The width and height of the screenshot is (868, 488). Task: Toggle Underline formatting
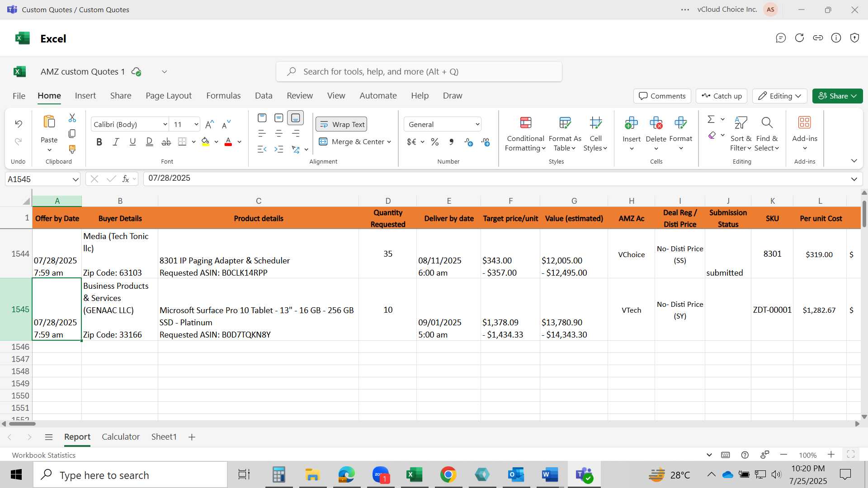coord(132,142)
